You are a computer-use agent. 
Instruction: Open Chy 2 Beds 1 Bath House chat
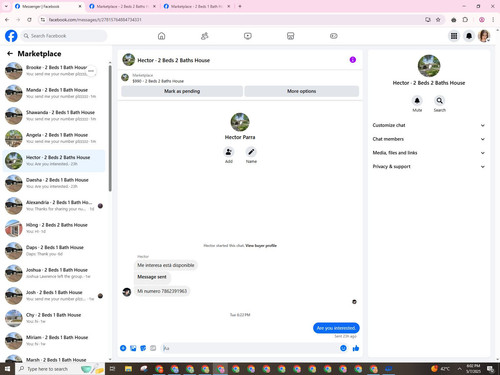tap(54, 318)
